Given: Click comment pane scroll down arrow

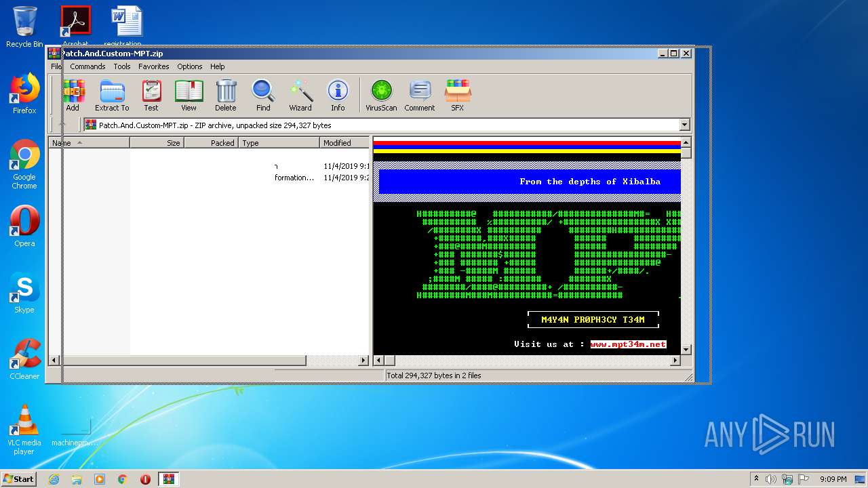Looking at the screenshot, I should tap(686, 350).
